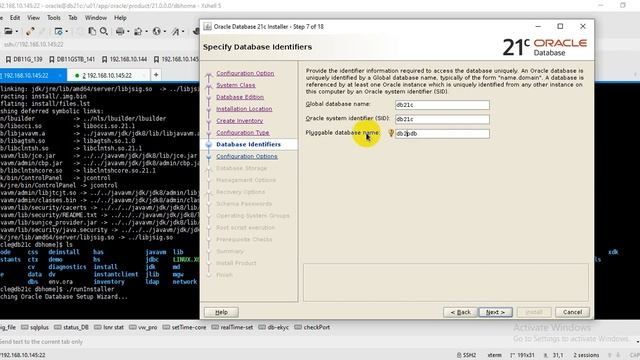The image size is (640, 360).
Task: Click the Oracle system identifier SID field
Action: pos(442,119)
